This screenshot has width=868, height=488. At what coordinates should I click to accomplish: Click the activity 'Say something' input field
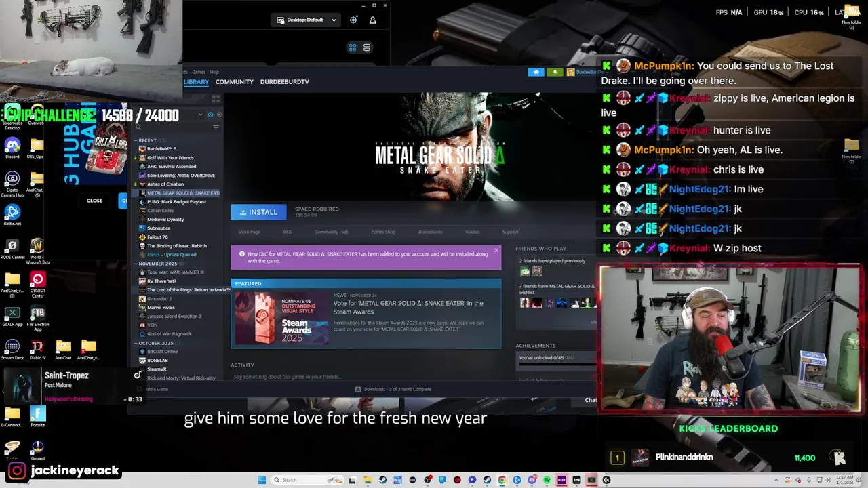tap(366, 377)
